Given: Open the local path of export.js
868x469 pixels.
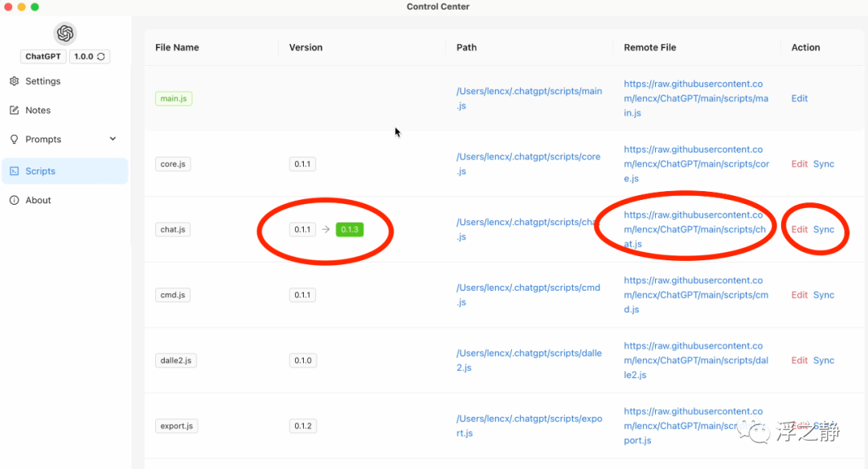Looking at the screenshot, I should click(x=529, y=426).
